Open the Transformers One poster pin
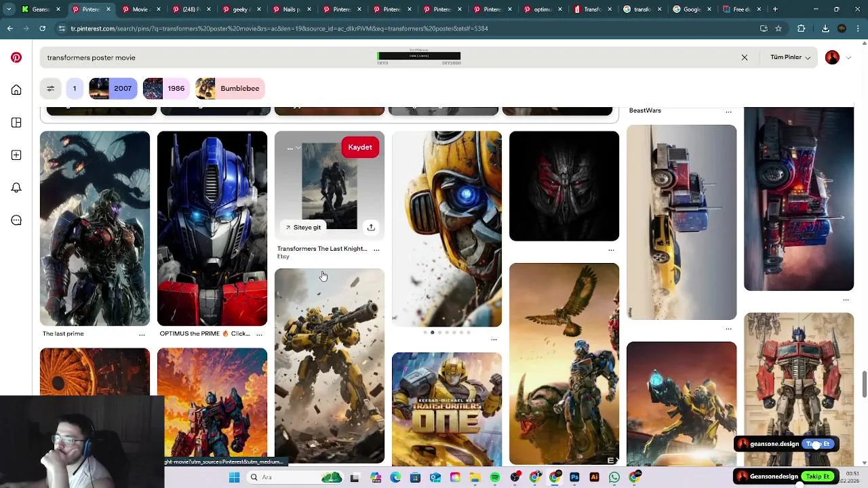The width and height of the screenshot is (868, 488). click(447, 409)
